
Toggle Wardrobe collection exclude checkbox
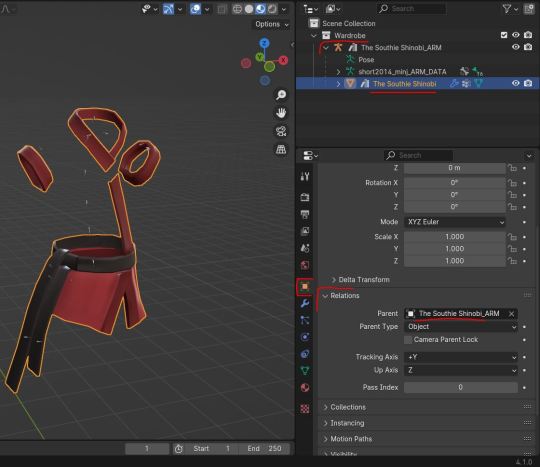[504, 35]
